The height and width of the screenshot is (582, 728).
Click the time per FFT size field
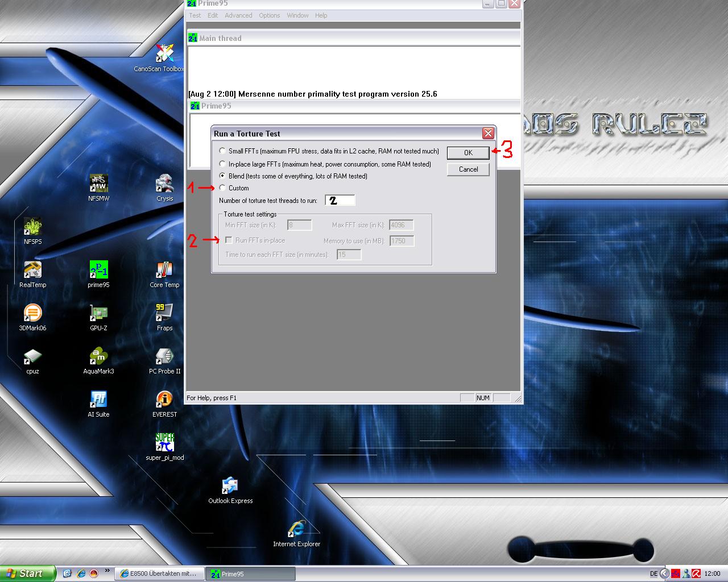pos(349,255)
